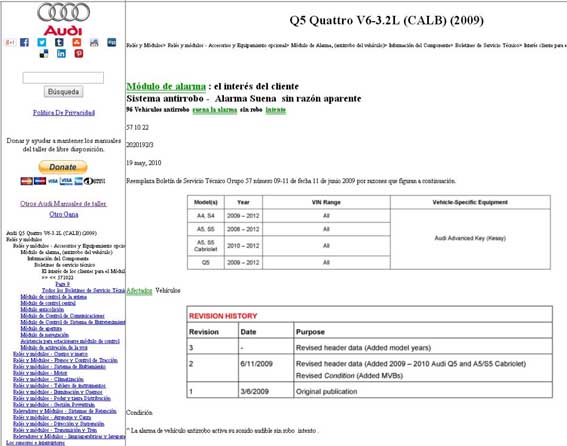The width and height of the screenshot is (567, 446).
Task: Share page on Tumblr
Action: pyautogui.click(x=59, y=42)
